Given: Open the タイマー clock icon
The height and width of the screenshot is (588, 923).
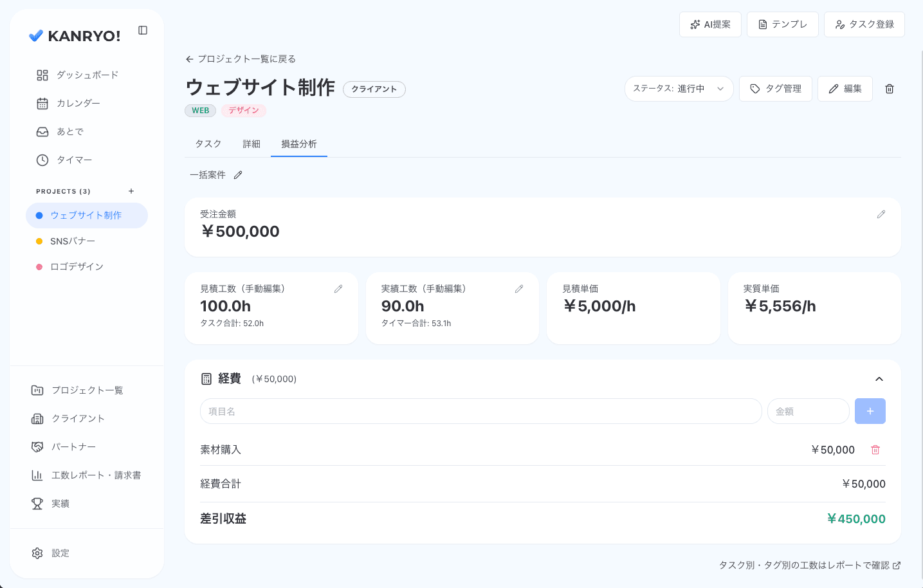Looking at the screenshot, I should click(x=41, y=160).
